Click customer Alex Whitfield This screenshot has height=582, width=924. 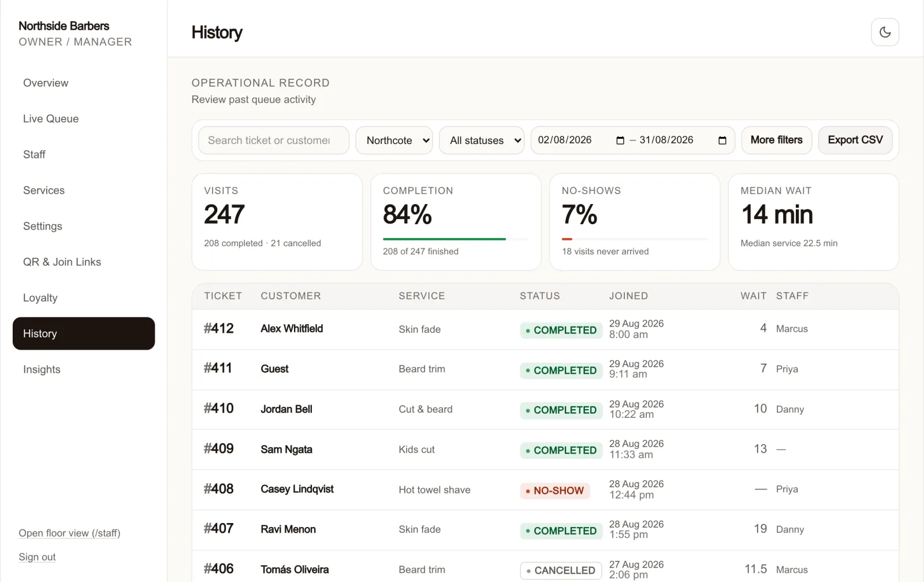pyautogui.click(x=292, y=328)
